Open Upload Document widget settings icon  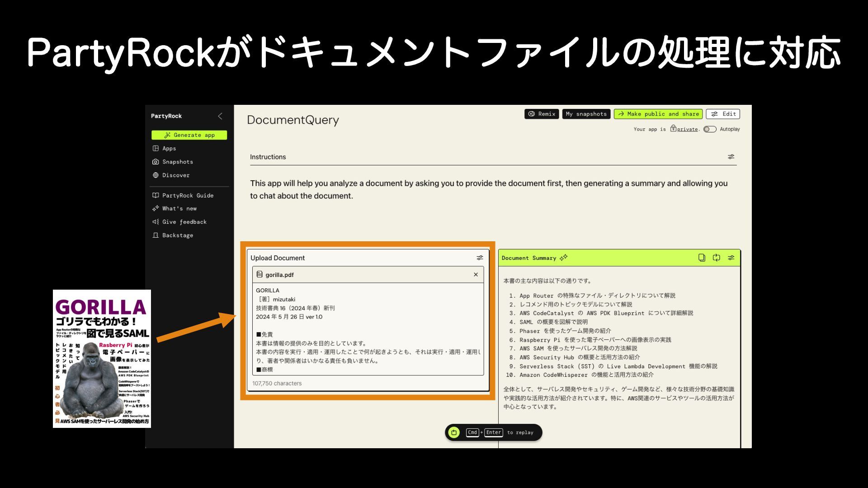click(x=480, y=258)
